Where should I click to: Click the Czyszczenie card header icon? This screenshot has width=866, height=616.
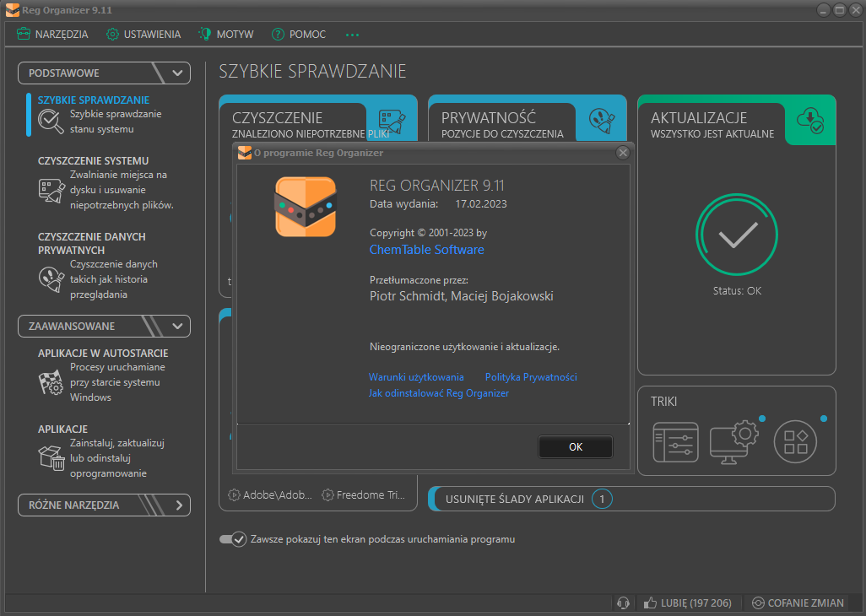point(392,121)
